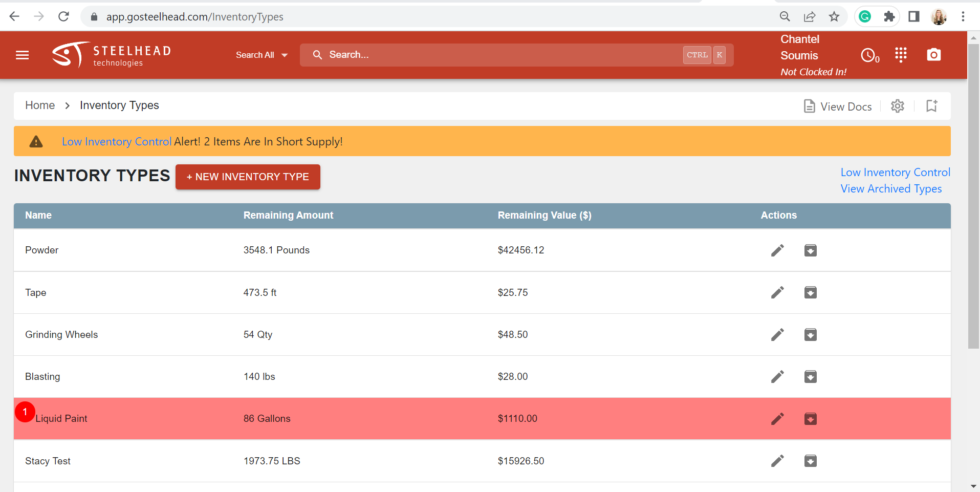
Task: Bookmark this page with bookmark icon
Action: tap(932, 106)
